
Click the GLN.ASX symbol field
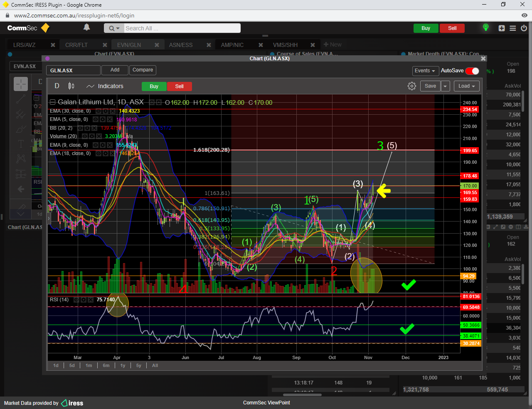(73, 70)
